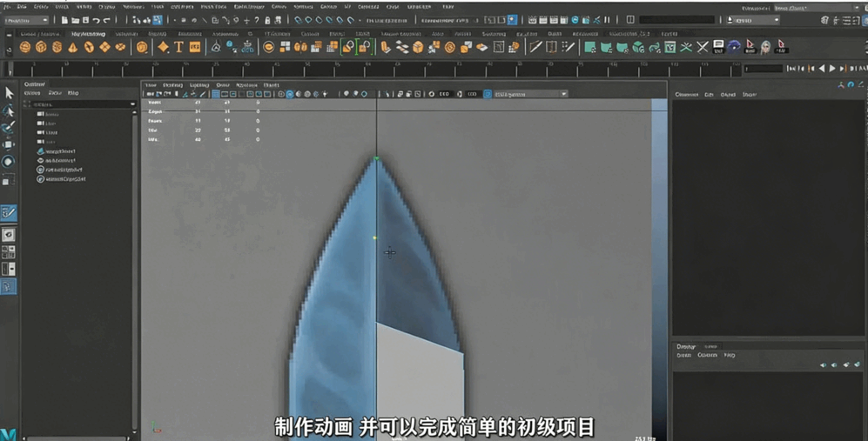This screenshot has width=868, height=441.
Task: Click the Open Scene folder icon
Action: click(x=75, y=21)
